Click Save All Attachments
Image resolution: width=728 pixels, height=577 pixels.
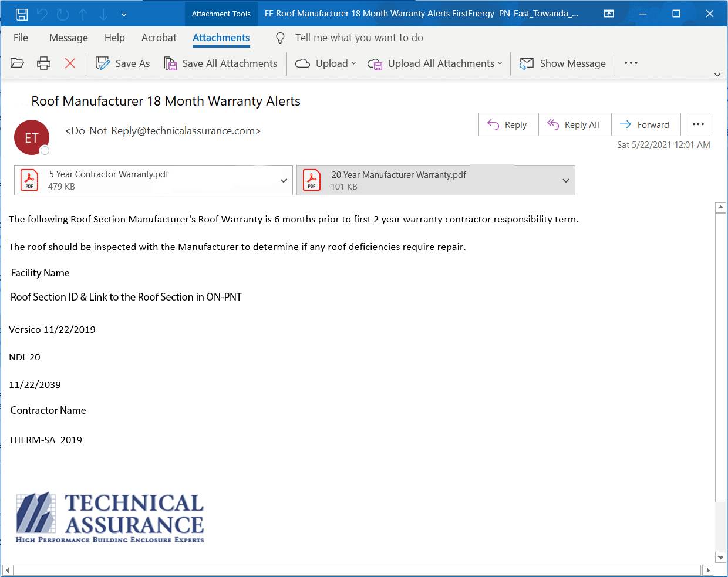coord(221,63)
